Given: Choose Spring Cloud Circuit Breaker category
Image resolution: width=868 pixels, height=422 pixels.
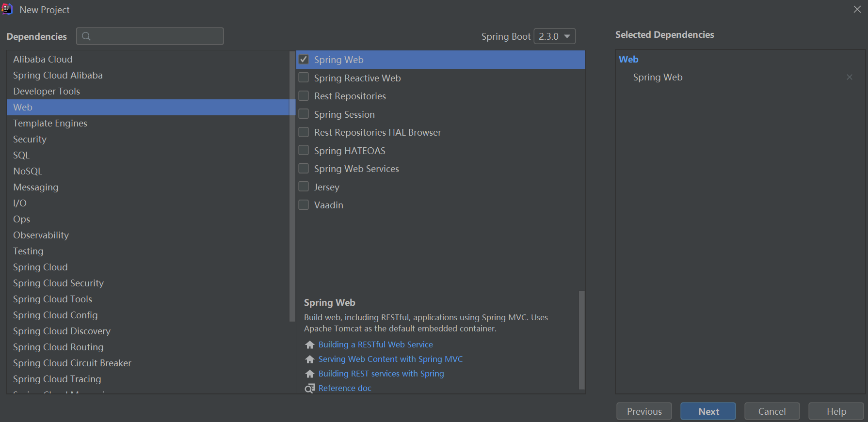Looking at the screenshot, I should [148, 363].
